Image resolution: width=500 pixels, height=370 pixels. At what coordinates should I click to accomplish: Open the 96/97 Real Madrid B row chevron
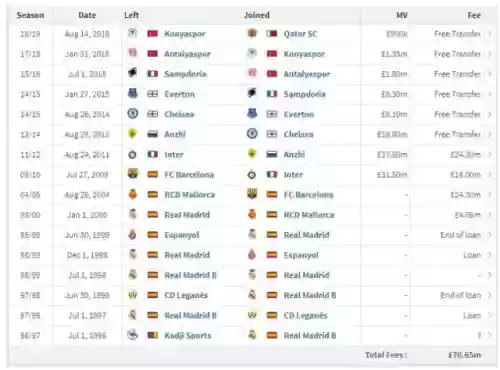490,335
